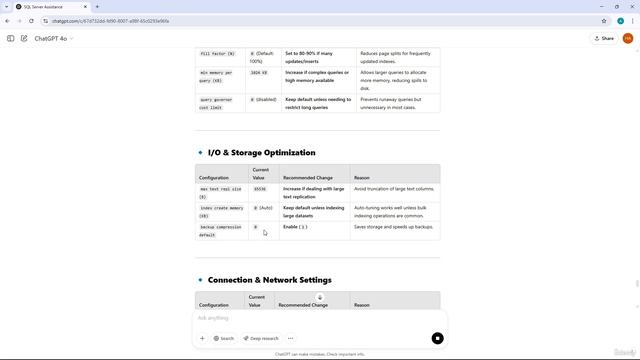Click the page vertical scrollbar
The height and width of the screenshot is (360, 640).
(x=637, y=284)
